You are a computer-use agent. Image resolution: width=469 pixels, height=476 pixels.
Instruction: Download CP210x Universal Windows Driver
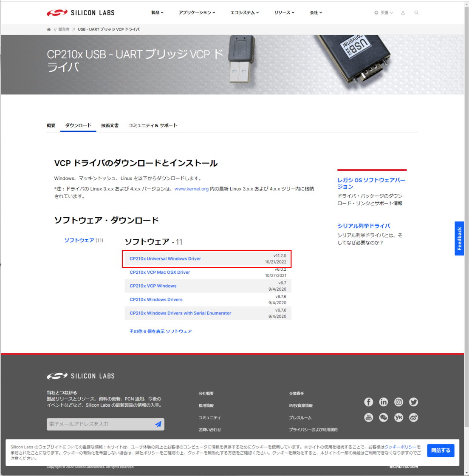[165, 259]
